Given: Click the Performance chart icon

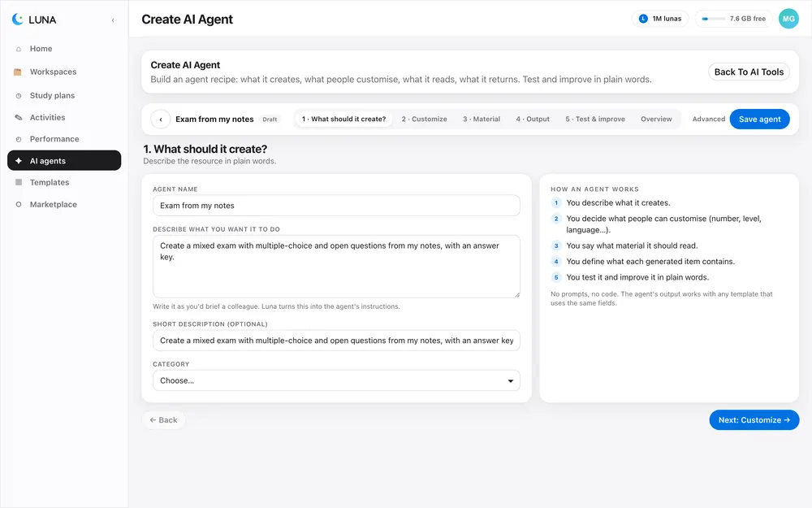Looking at the screenshot, I should click(19, 140).
